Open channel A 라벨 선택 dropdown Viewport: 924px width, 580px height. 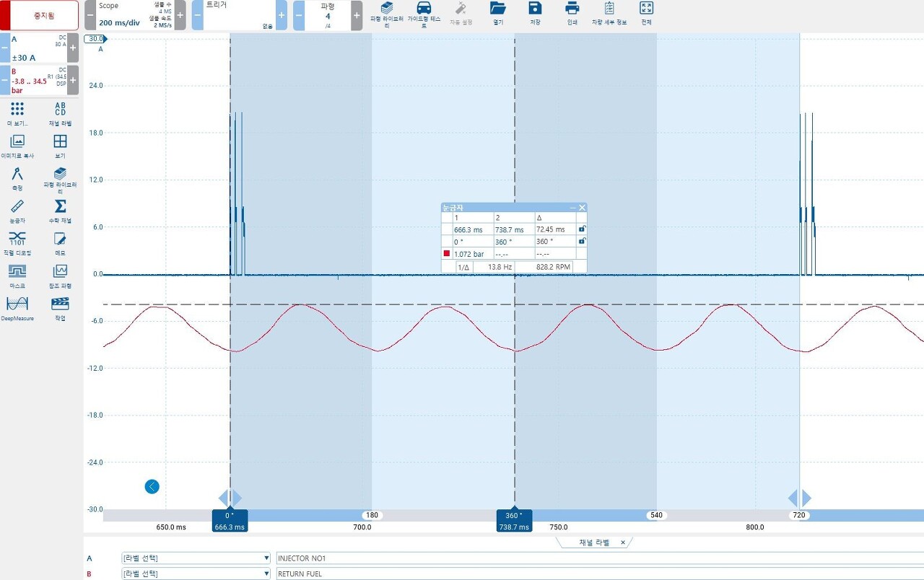click(196, 558)
